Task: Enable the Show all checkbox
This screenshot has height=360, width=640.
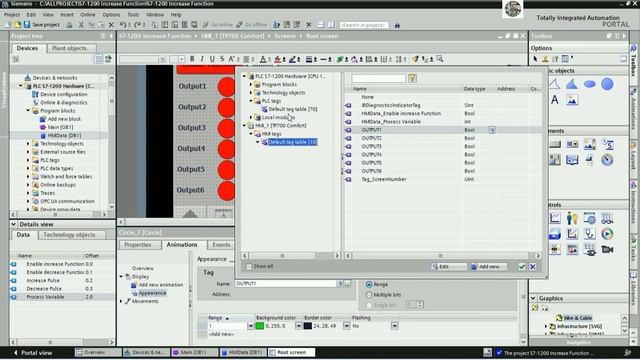Action: tap(249, 267)
